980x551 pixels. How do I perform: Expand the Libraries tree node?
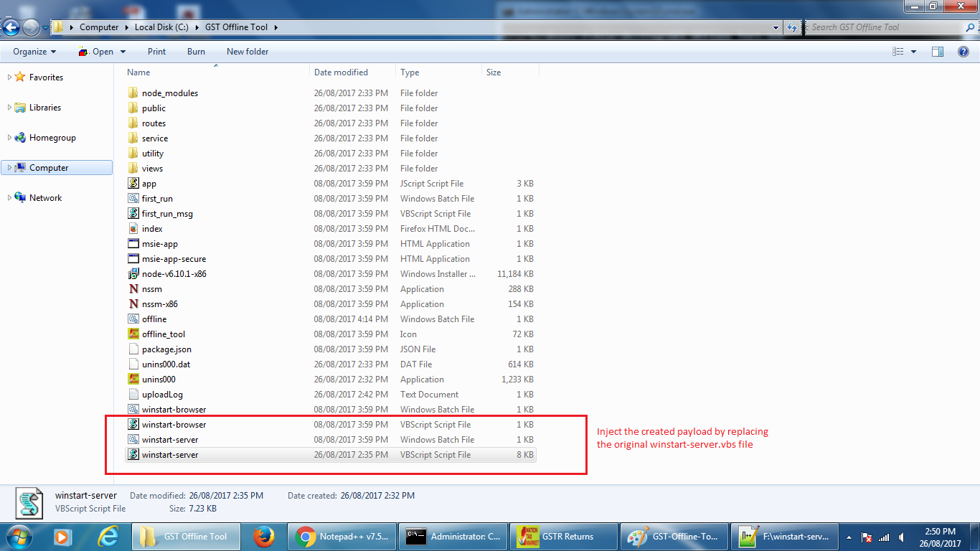coord(9,108)
